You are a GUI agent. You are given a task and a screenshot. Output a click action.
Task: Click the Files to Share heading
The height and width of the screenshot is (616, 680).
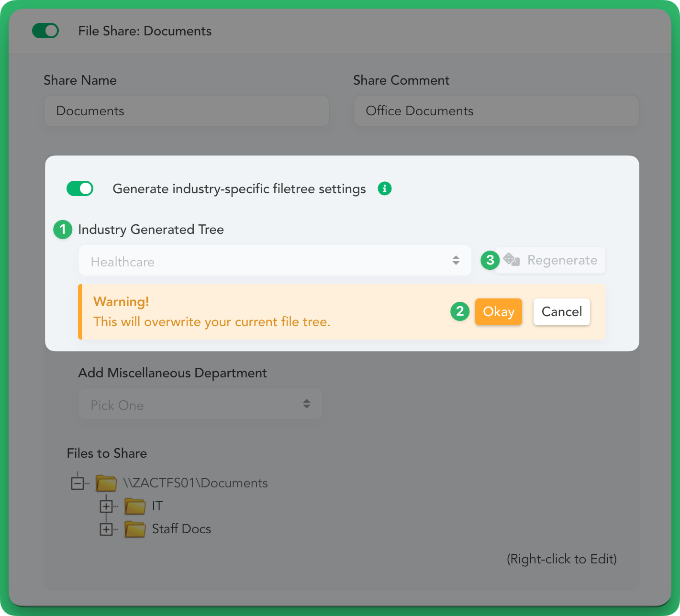click(107, 453)
